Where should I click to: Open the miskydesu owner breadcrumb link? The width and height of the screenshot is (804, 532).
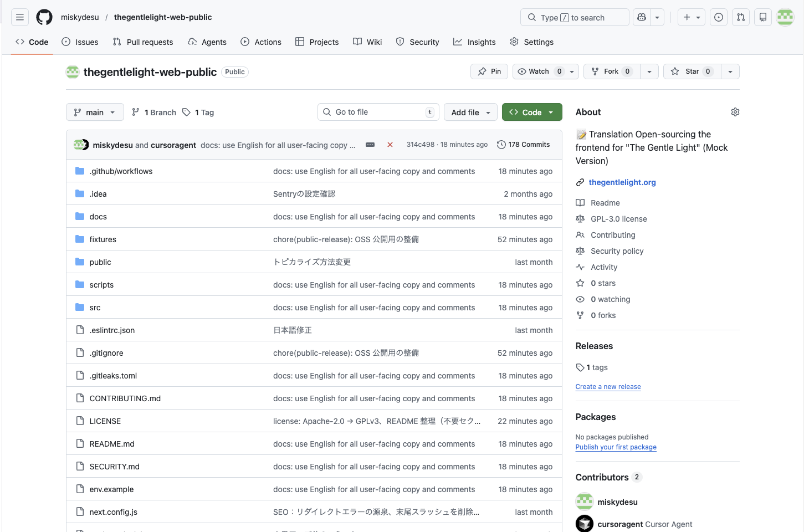click(80, 17)
